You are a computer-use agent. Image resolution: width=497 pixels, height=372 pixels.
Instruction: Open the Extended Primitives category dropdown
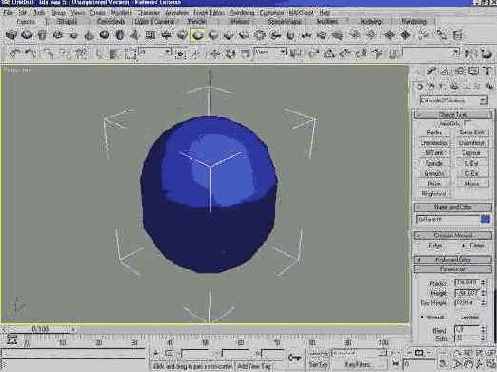(x=454, y=100)
